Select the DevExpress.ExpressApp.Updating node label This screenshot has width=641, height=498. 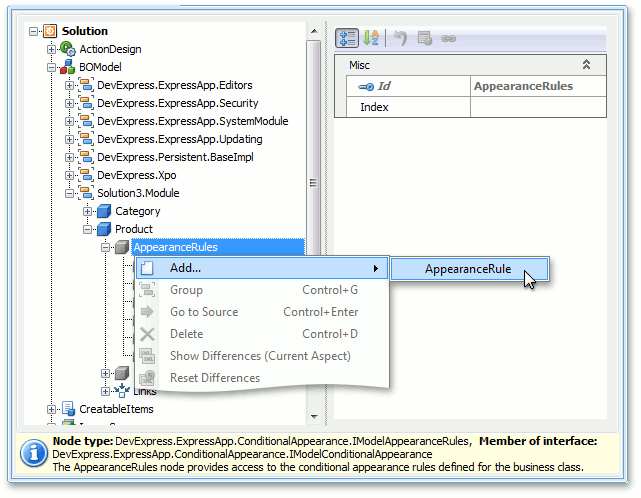coord(179,139)
